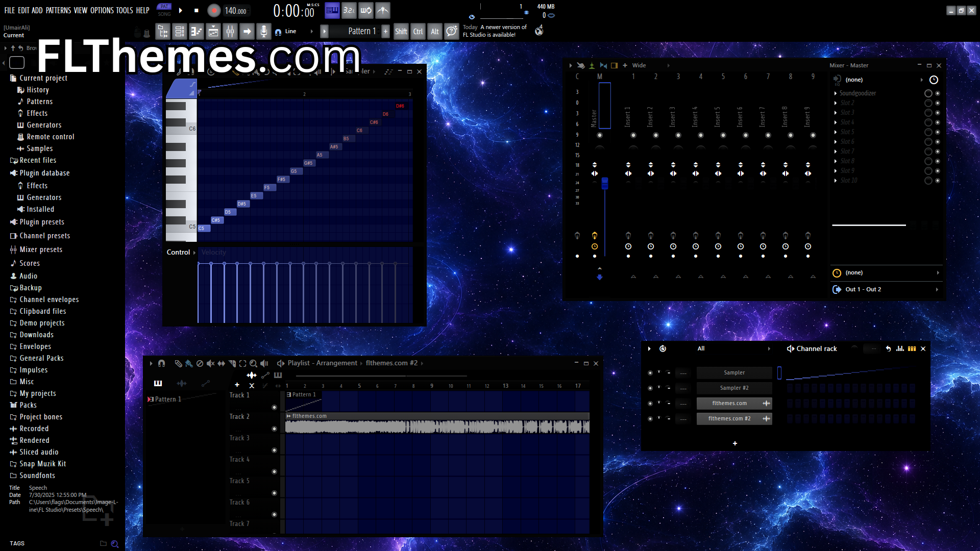
Task: Open the FILE menu
Action: (x=10, y=10)
